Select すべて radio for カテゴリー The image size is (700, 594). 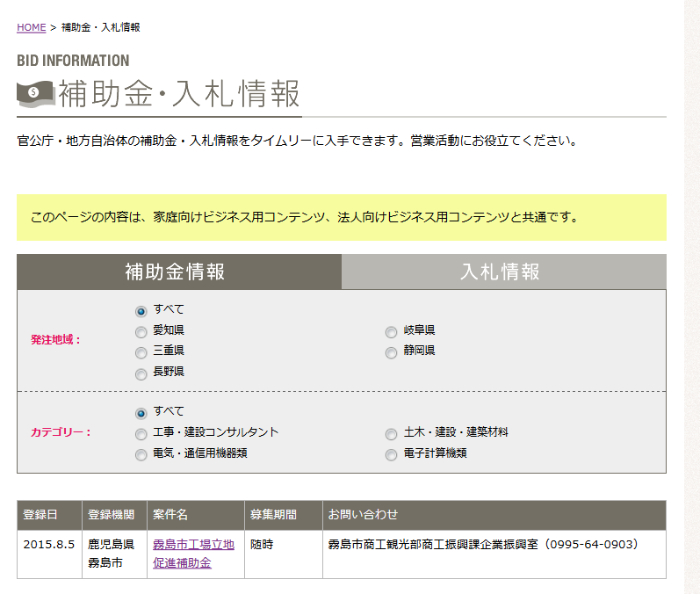(141, 413)
